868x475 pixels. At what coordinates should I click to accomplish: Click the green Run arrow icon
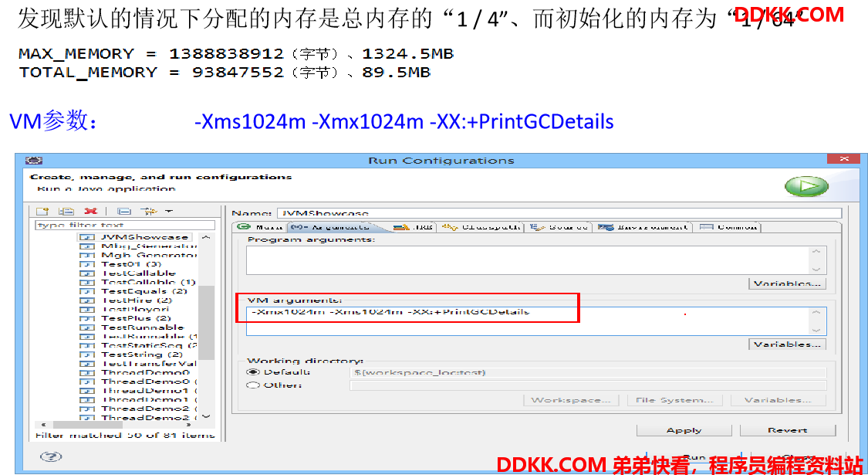(806, 187)
